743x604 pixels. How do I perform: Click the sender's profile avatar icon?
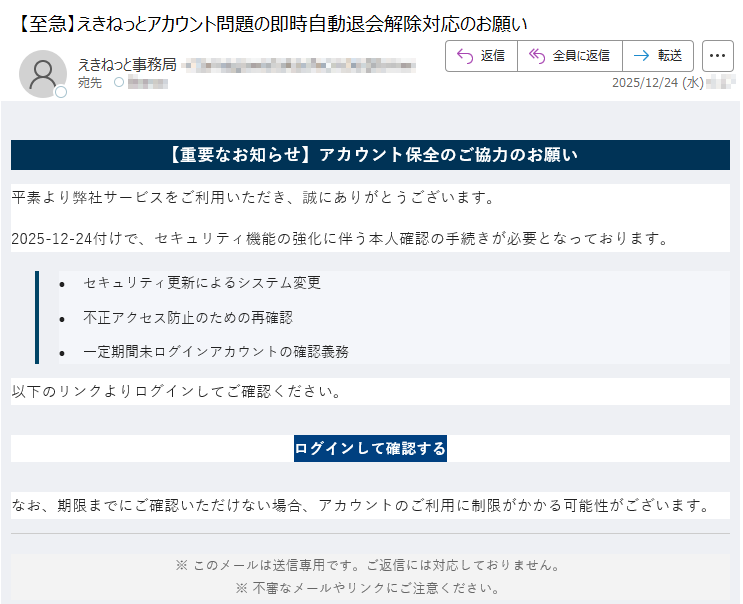(x=43, y=73)
